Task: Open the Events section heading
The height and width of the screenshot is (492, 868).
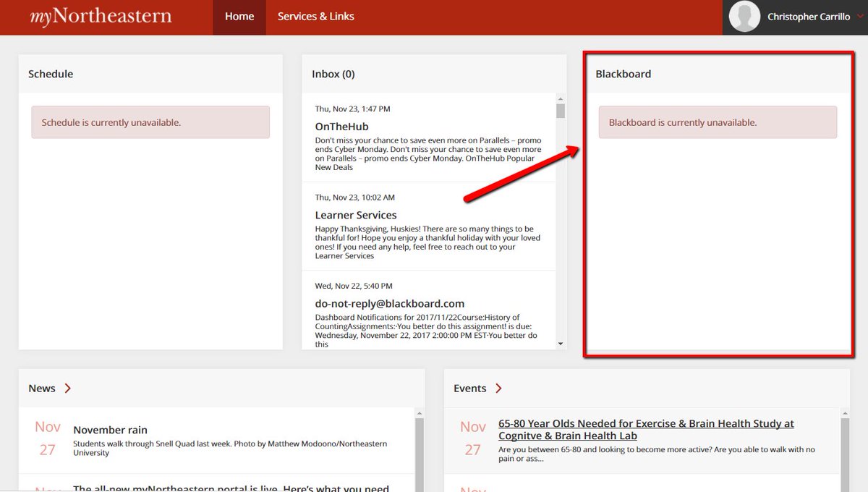Action: pyautogui.click(x=470, y=389)
